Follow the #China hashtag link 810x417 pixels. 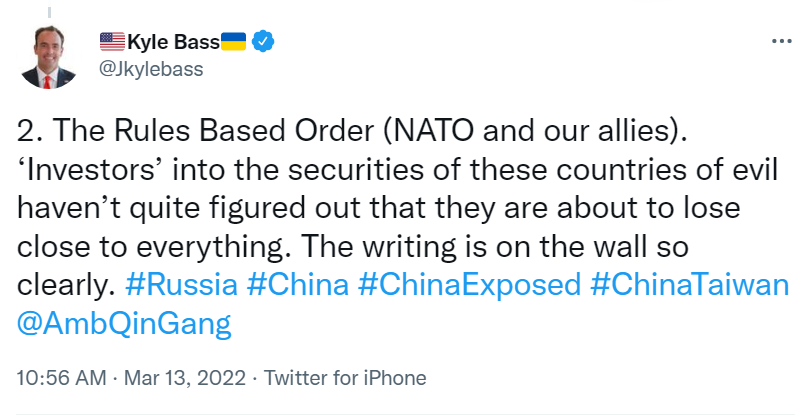pos(297,285)
